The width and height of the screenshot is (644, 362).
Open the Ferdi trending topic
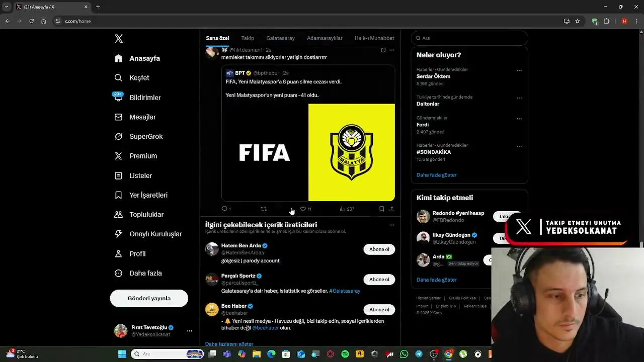(x=423, y=125)
